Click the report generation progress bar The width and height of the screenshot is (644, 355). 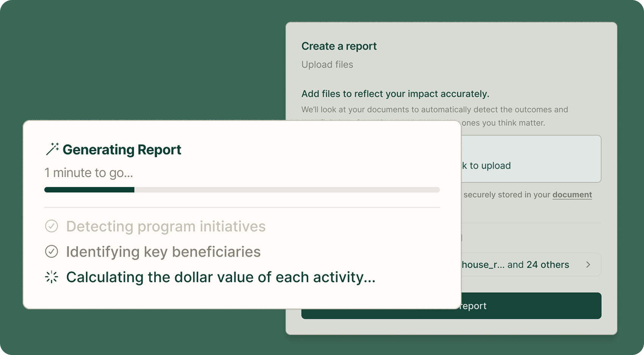point(242,189)
